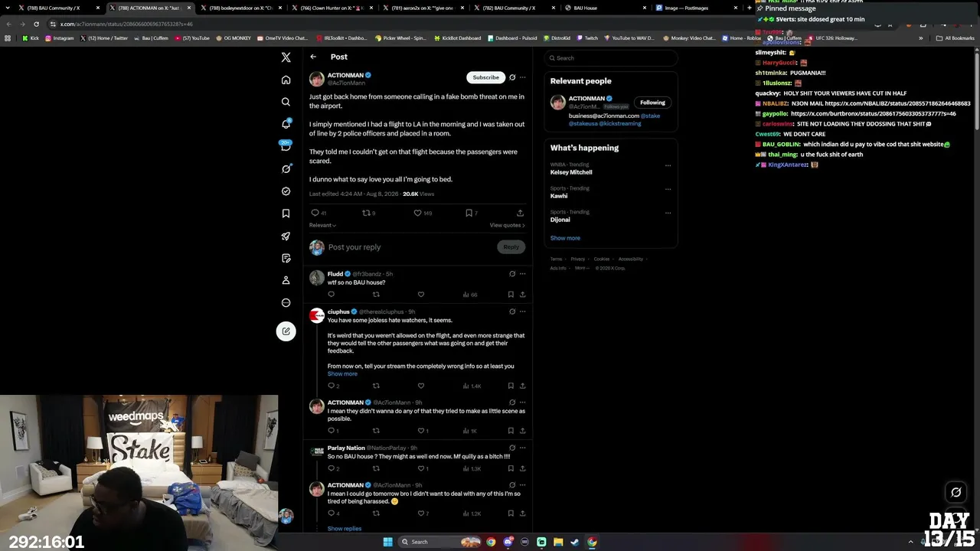Expand More in the footer links
Image resolution: width=980 pixels, height=551 pixels.
coord(581,268)
